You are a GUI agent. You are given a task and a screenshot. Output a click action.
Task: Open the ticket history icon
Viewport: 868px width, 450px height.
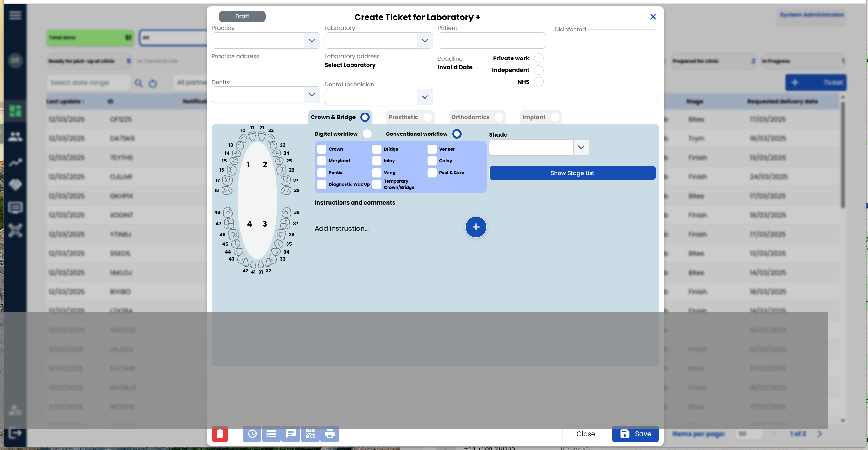tap(252, 434)
